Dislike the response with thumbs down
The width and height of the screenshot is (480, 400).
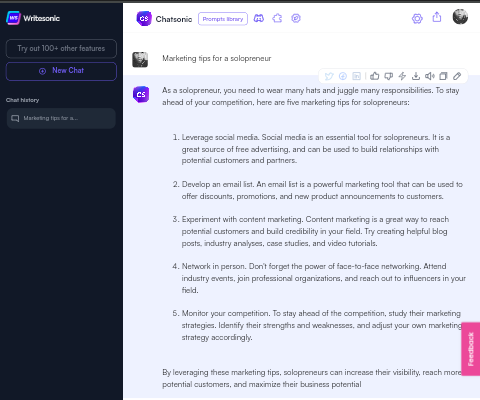[x=389, y=76]
